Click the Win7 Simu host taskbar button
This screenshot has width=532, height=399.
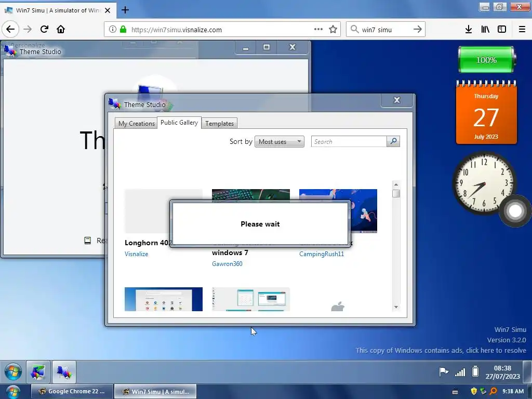coord(155,392)
